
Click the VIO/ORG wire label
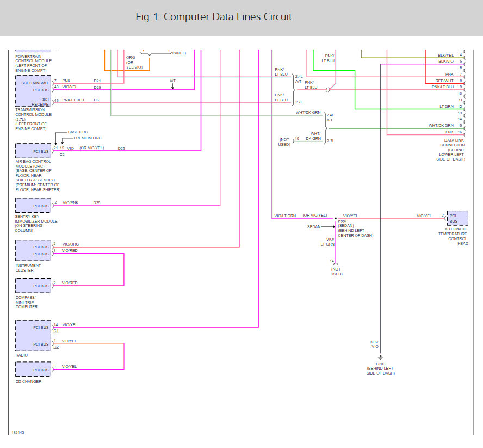click(x=71, y=244)
